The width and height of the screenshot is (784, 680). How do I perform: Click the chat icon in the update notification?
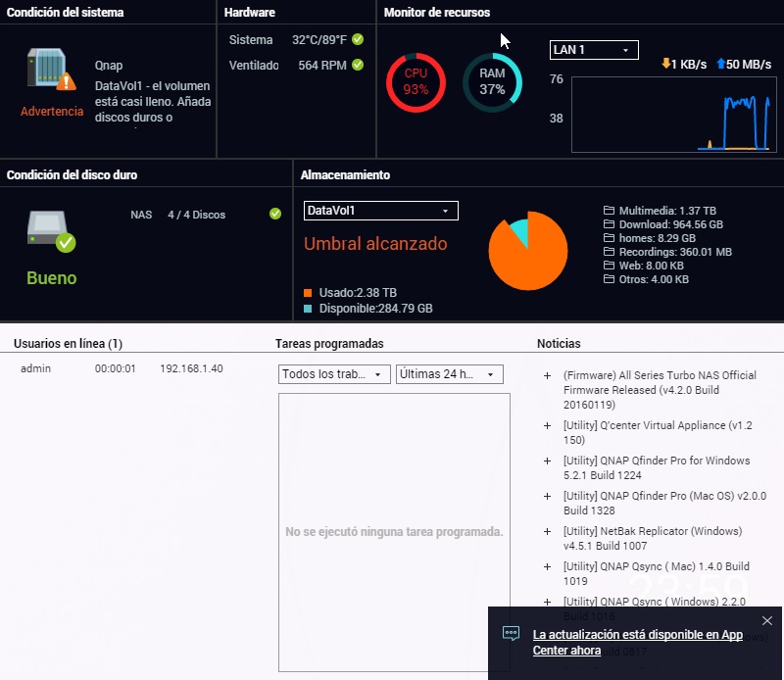(511, 633)
